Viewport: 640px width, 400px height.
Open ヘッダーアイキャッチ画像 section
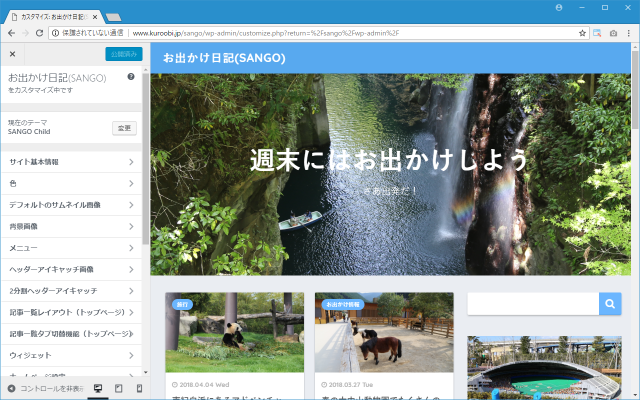[71, 269]
